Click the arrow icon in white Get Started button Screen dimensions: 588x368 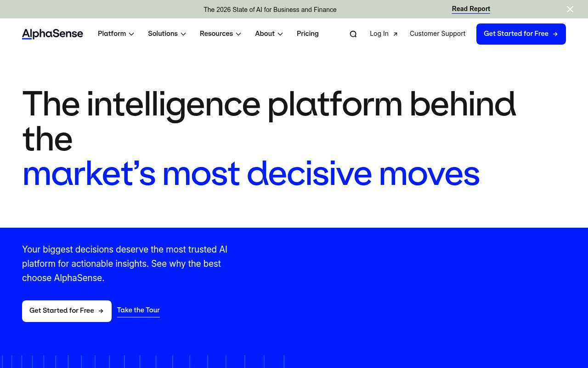click(x=101, y=311)
